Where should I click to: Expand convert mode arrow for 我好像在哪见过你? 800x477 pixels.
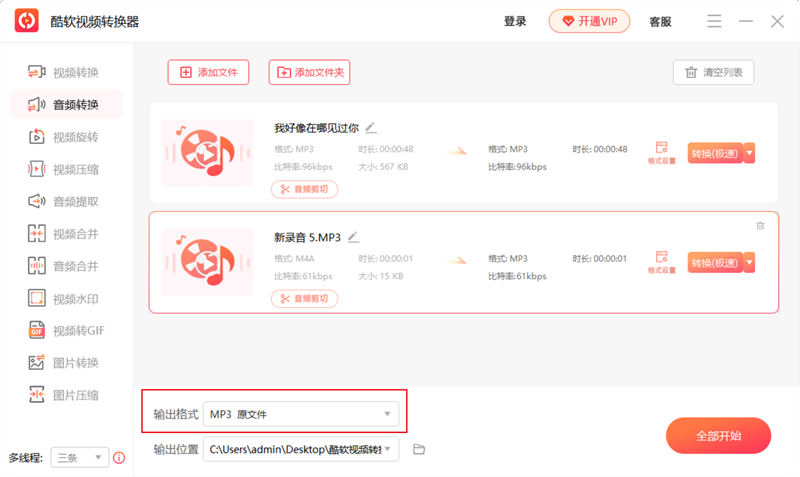749,153
